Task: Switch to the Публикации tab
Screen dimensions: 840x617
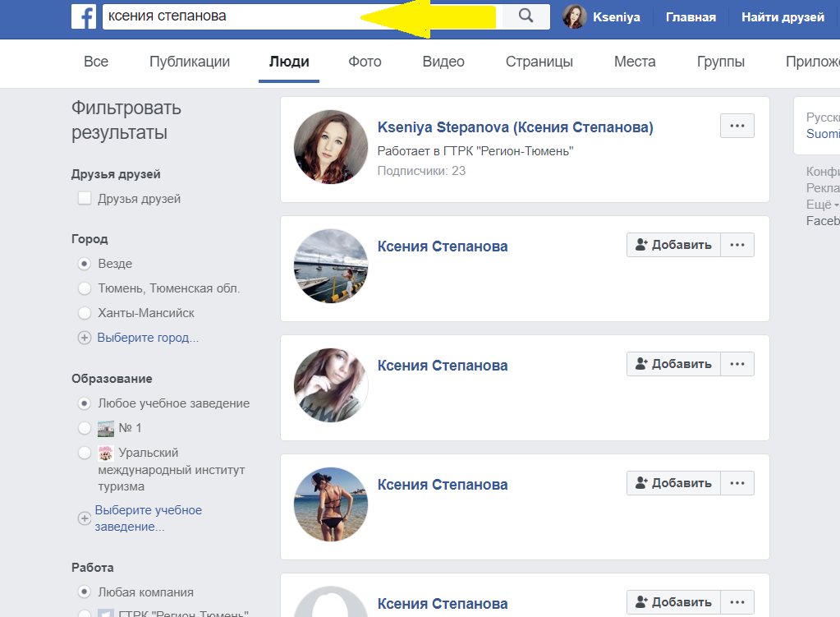Action: pos(190,62)
